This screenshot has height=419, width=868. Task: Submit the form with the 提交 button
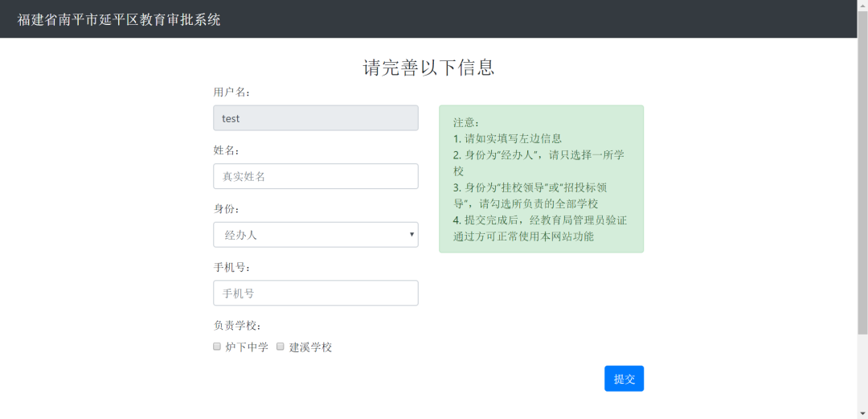624,379
